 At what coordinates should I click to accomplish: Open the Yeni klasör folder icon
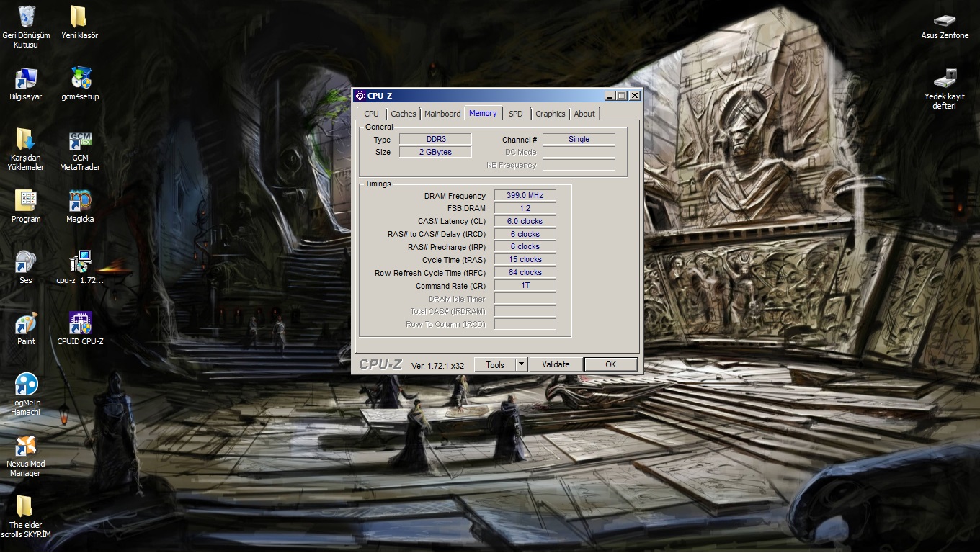point(79,17)
